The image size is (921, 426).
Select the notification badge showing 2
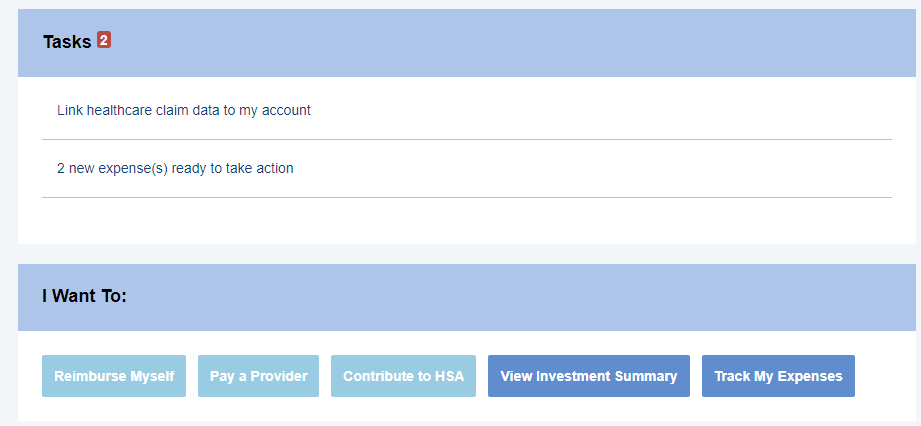(x=104, y=41)
